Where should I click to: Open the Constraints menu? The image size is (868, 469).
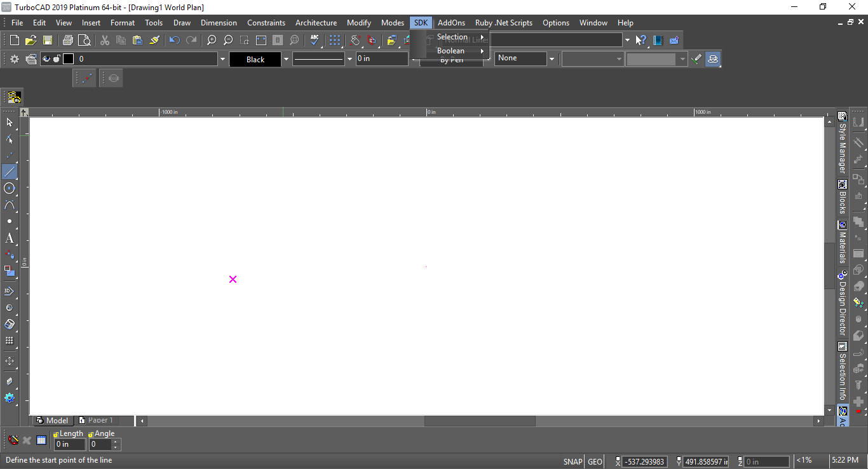tap(266, 22)
